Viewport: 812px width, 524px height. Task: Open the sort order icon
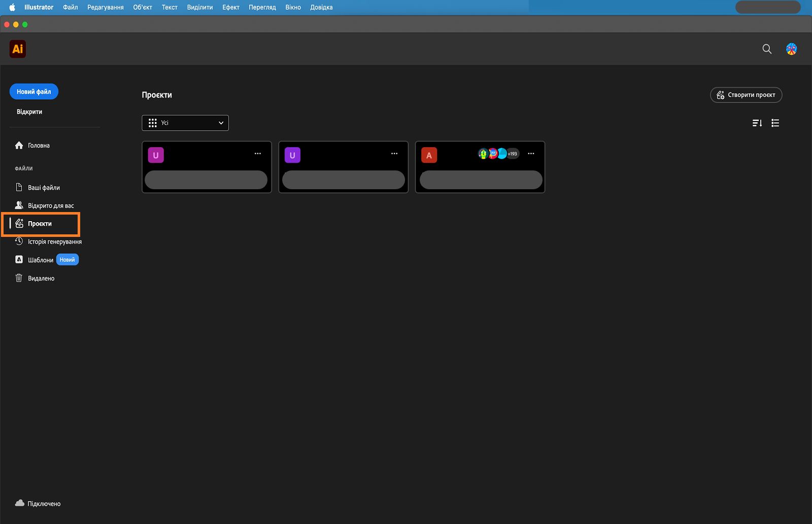coord(757,123)
